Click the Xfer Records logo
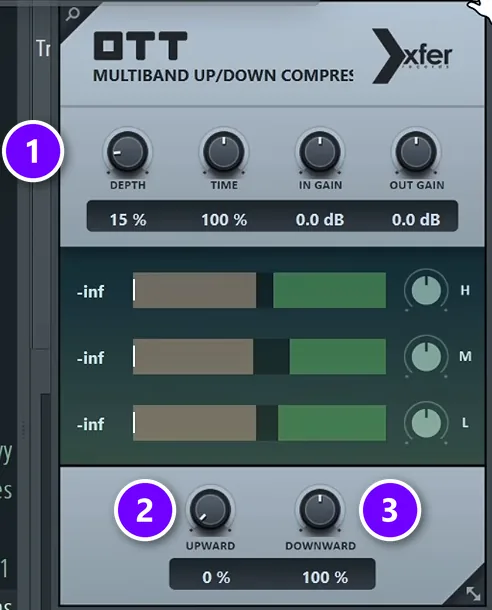Image resolution: width=492 pixels, height=610 pixels. (412, 56)
